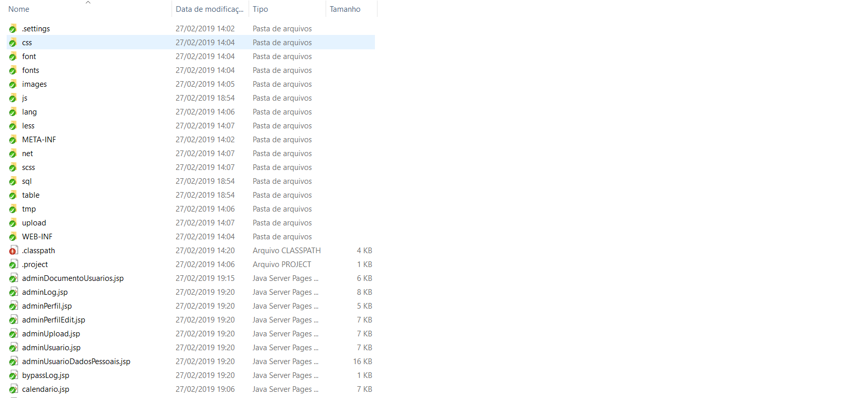Select the adminPerfilEdit.jsp file name
868x398 pixels.
click(x=53, y=320)
